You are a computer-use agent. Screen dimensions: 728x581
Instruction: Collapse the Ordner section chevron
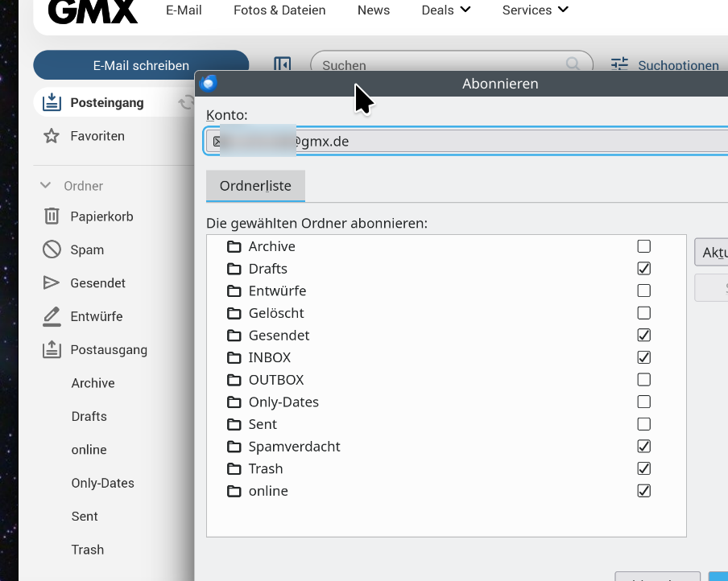point(45,186)
